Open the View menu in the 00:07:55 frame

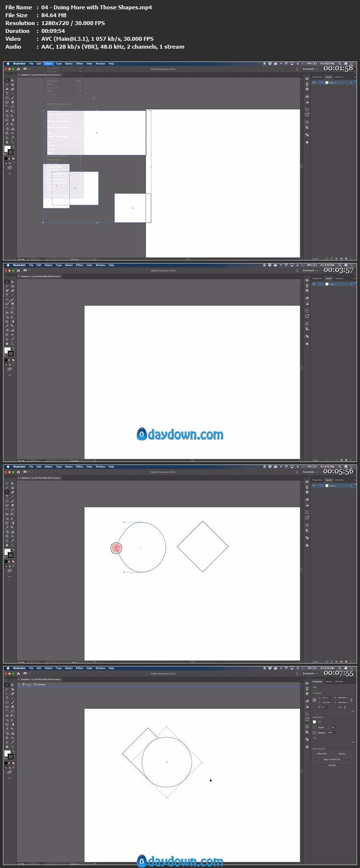coord(89,668)
